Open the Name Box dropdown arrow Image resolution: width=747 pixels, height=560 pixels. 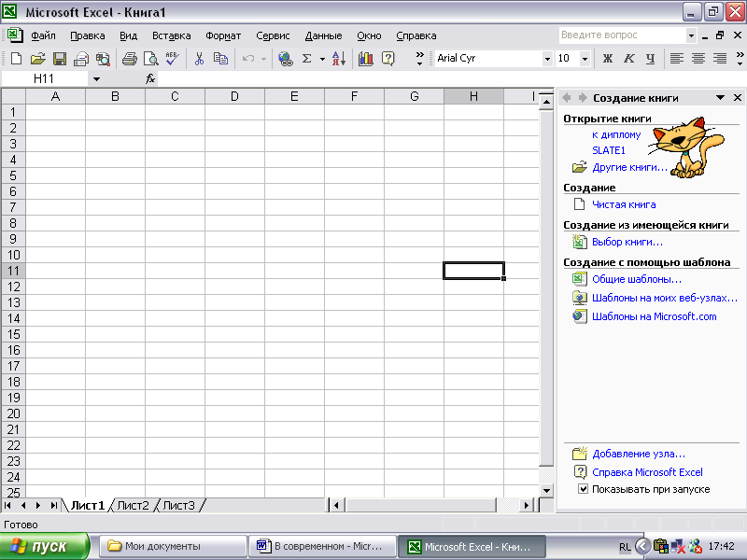[97, 79]
